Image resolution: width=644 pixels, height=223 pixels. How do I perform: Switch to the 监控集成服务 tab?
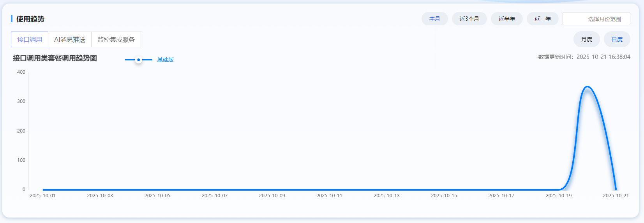tap(116, 39)
